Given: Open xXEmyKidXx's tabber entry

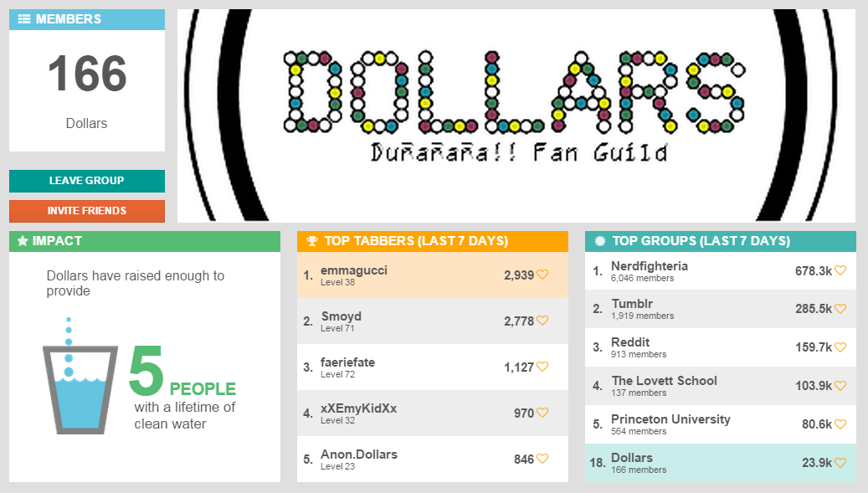Looking at the screenshot, I should click(433, 413).
